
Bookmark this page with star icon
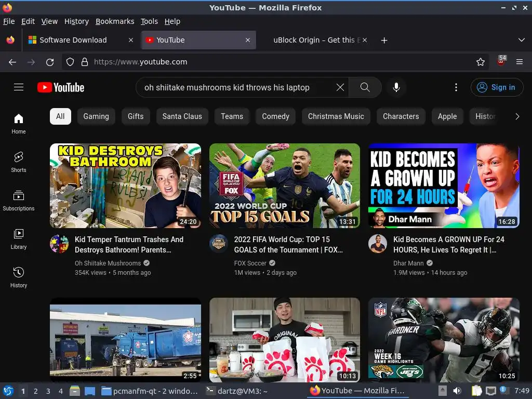click(x=481, y=62)
